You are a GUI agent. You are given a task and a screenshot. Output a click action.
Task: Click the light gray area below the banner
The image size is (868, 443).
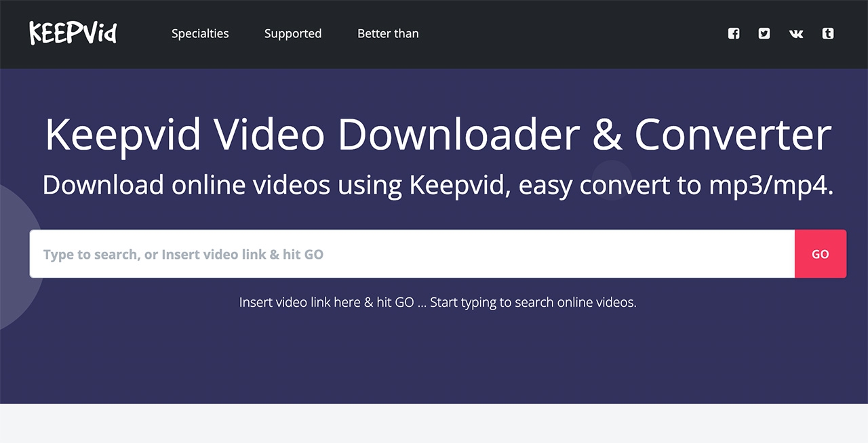tap(434, 423)
